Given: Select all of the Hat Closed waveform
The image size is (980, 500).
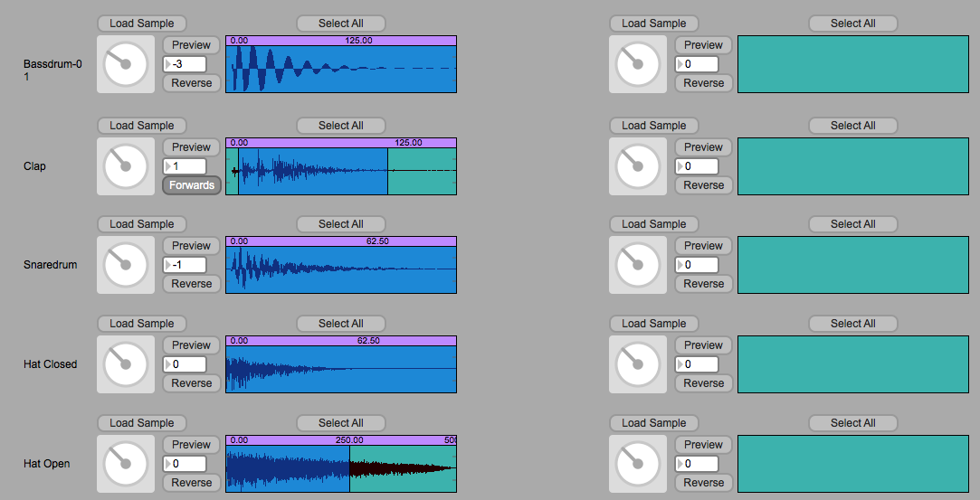Looking at the screenshot, I should click(340, 324).
